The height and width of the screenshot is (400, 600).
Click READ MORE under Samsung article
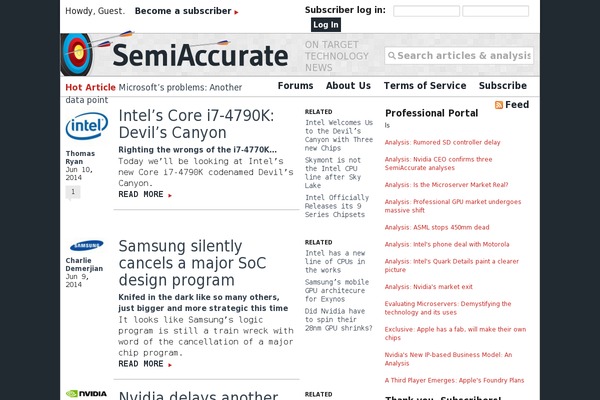tap(145, 364)
